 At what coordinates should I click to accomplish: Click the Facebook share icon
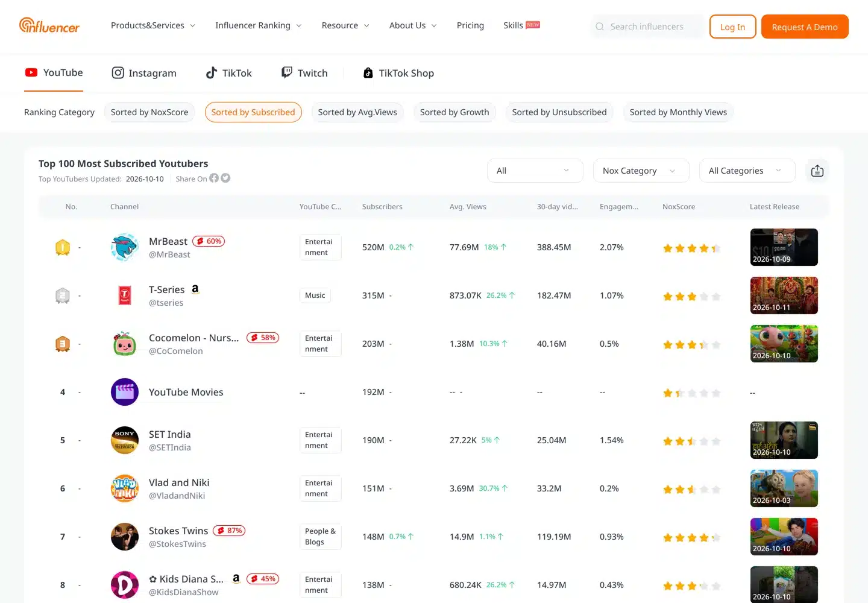pyautogui.click(x=214, y=178)
